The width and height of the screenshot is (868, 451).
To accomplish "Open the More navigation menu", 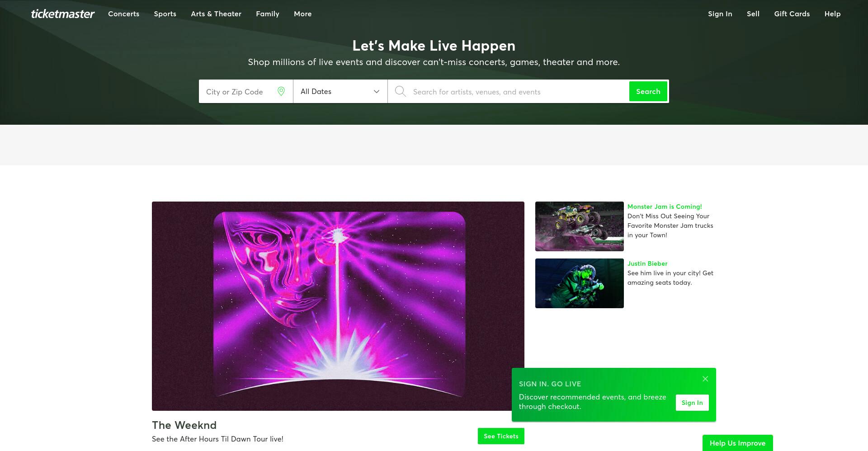I will click(302, 14).
